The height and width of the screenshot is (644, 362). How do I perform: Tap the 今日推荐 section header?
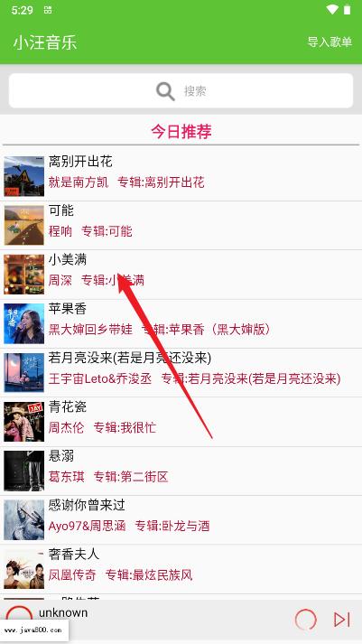click(181, 132)
